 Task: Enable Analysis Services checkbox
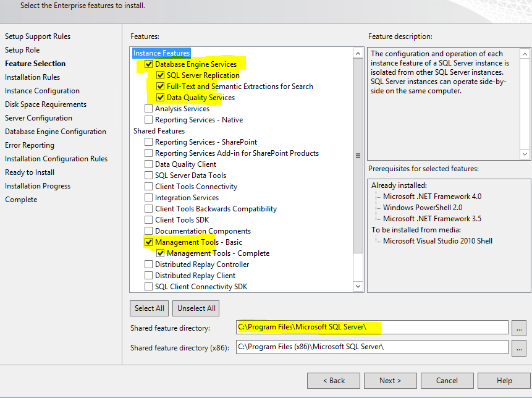[149, 109]
